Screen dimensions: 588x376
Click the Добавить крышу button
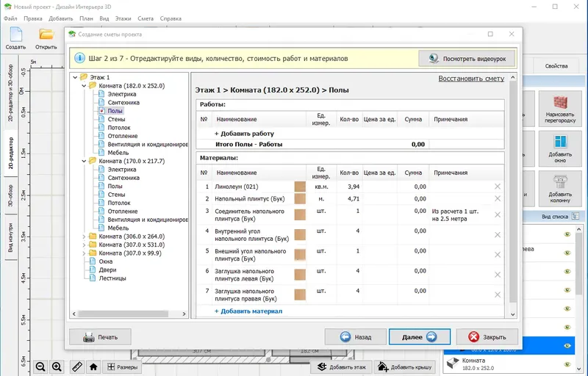[x=405, y=367]
